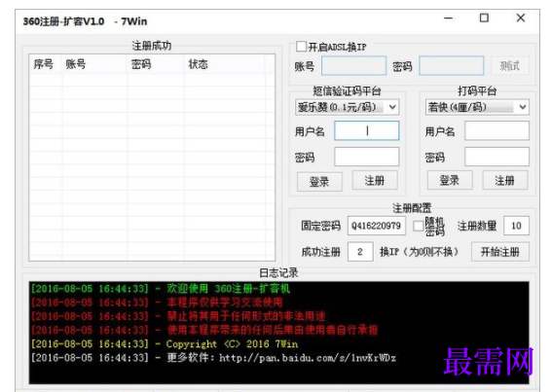Click the 测试 button
This screenshot has width=552, height=392.
510,66
